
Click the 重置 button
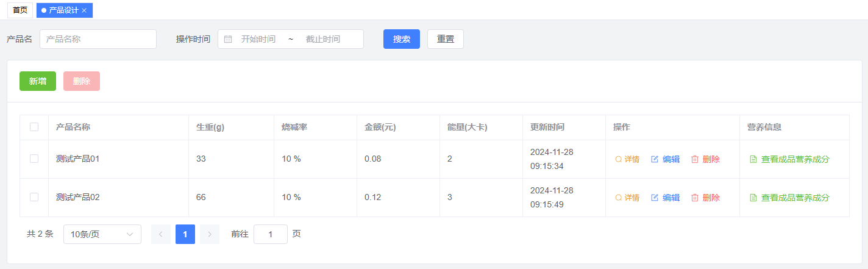pos(446,39)
